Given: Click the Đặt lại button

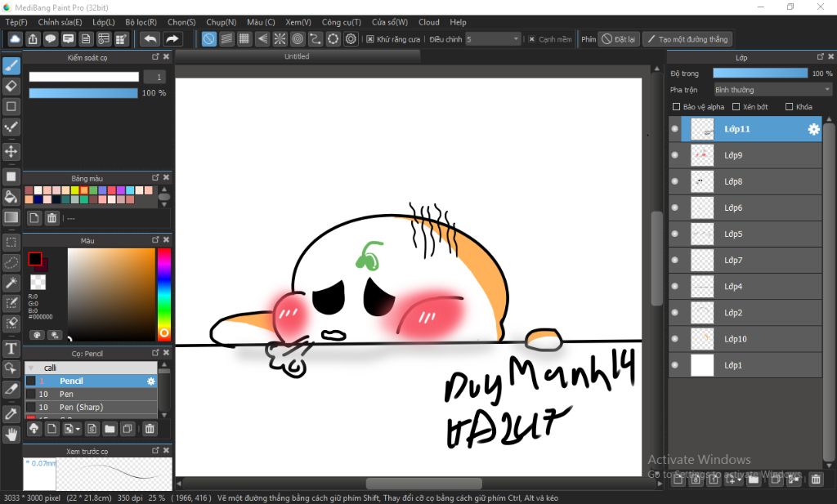Looking at the screenshot, I should coord(619,38).
